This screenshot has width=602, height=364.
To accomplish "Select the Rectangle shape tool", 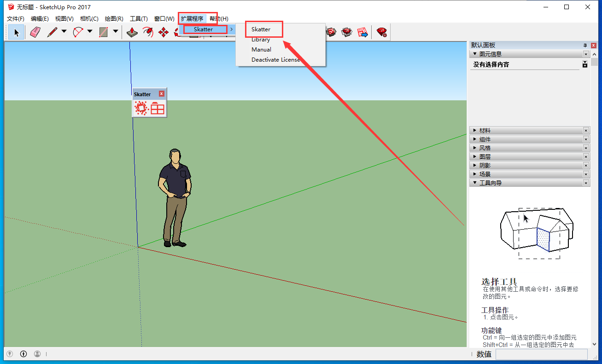I will [104, 32].
